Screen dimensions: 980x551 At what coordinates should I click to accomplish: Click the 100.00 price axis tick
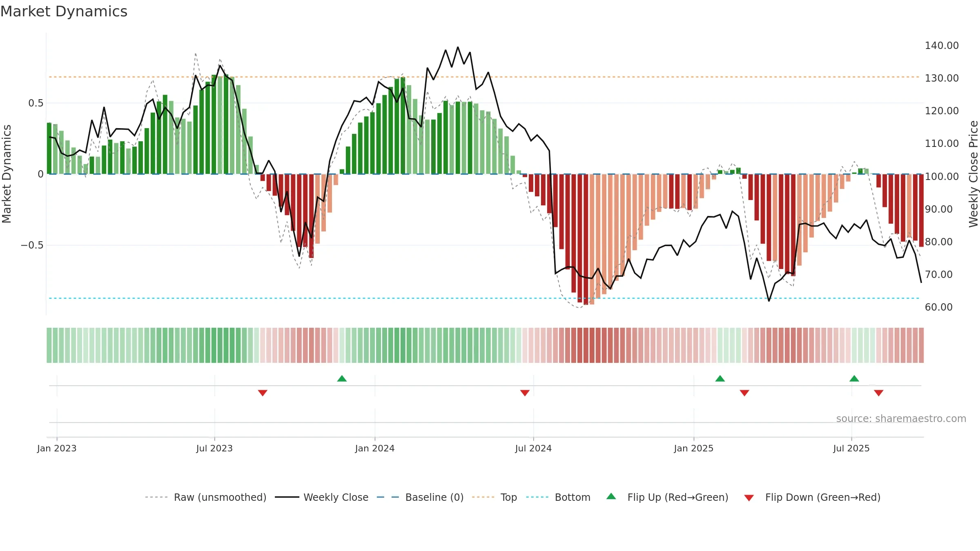(x=942, y=176)
